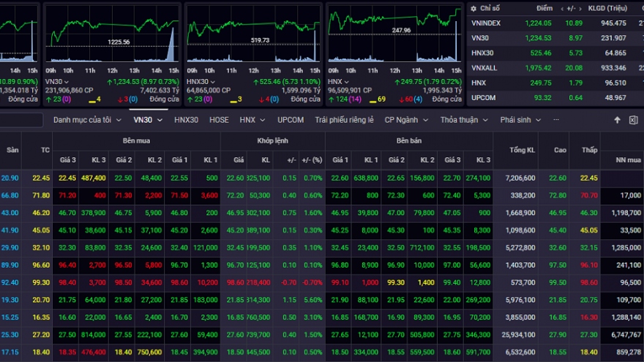Open the Phái sinh dropdown

pos(520,120)
